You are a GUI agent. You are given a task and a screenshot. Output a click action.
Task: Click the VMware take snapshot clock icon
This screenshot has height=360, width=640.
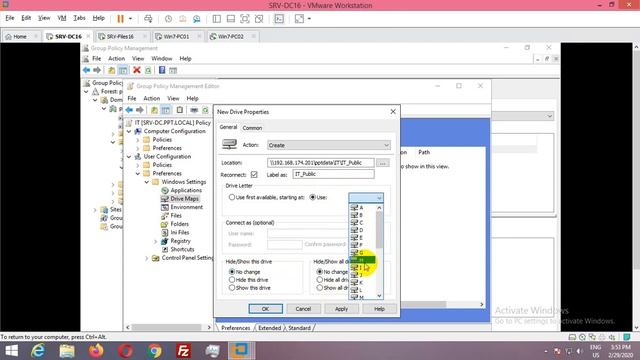[x=168, y=19]
